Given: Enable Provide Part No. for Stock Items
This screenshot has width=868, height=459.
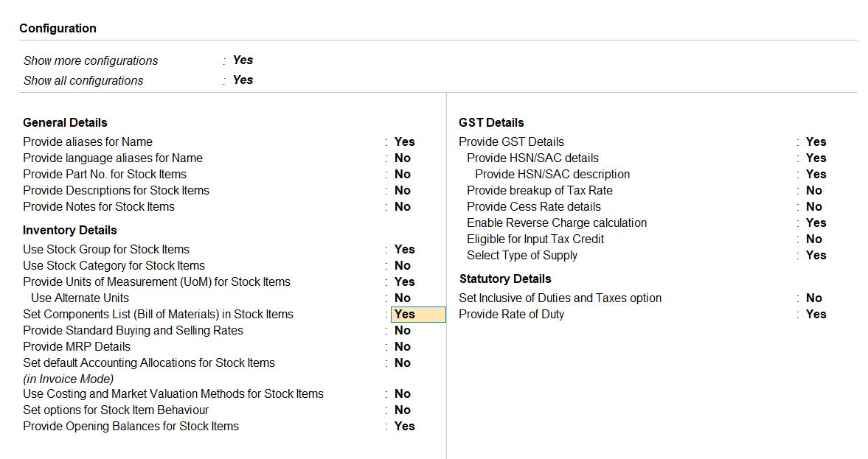Looking at the screenshot, I should pos(402,174).
